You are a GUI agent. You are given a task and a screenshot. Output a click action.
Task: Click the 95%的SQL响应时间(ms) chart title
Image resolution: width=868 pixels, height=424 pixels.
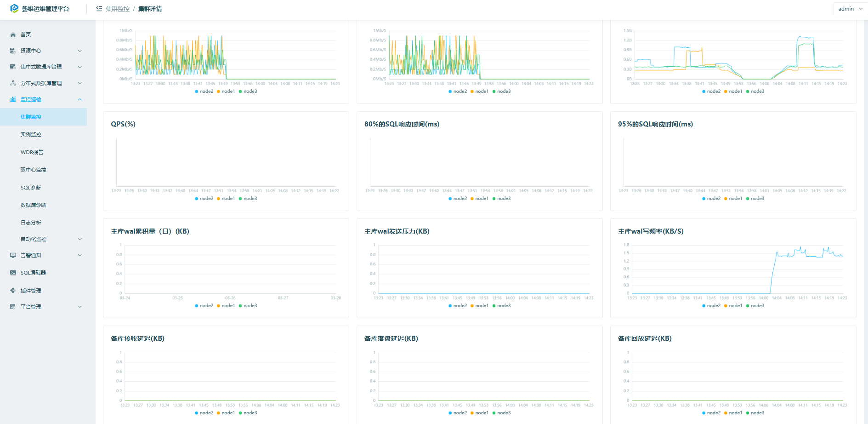(655, 124)
